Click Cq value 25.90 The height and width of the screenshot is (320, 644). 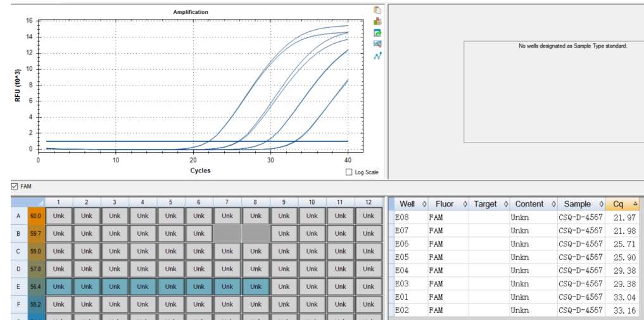pyautogui.click(x=626, y=257)
